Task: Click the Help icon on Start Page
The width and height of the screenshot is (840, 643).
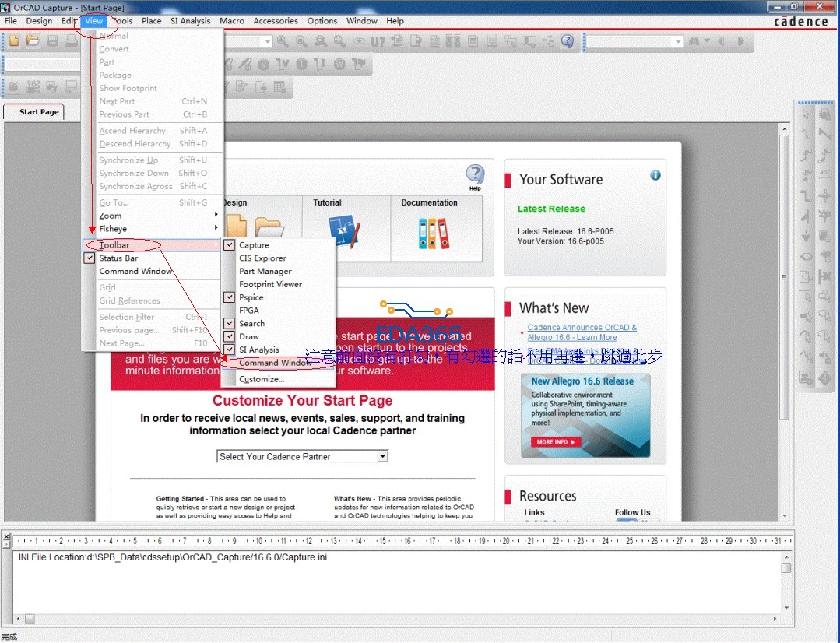Action: click(x=475, y=177)
